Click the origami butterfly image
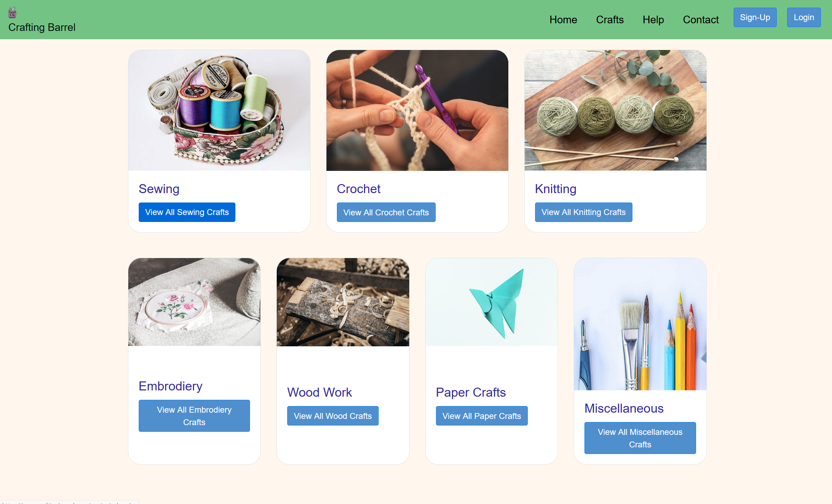The width and height of the screenshot is (832, 504). tap(492, 302)
